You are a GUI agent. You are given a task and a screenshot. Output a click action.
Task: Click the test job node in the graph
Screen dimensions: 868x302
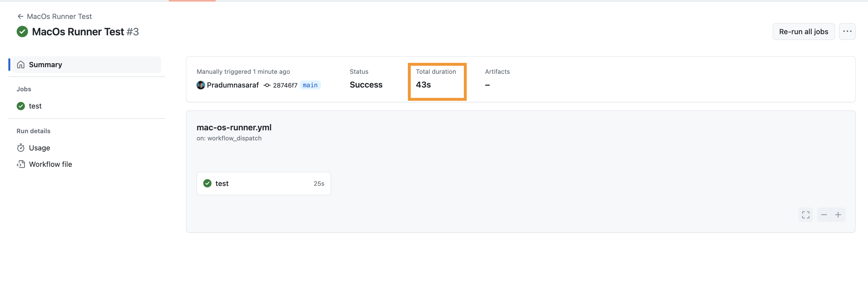tap(264, 183)
